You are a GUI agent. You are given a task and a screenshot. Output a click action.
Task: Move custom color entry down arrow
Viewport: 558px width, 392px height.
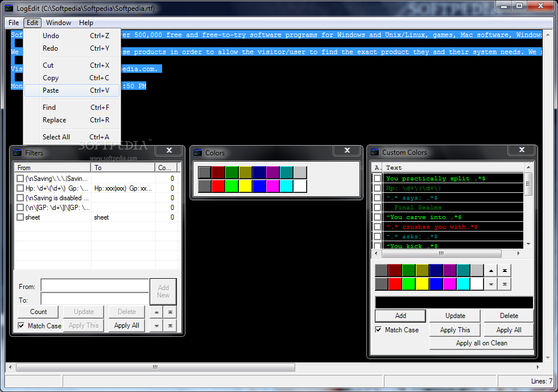pyautogui.click(x=491, y=284)
